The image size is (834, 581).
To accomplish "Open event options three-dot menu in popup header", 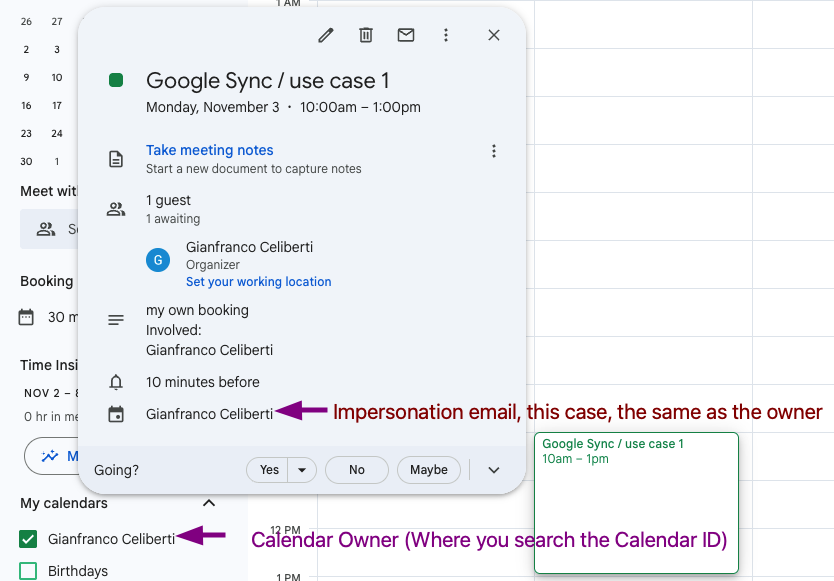I will [x=446, y=35].
